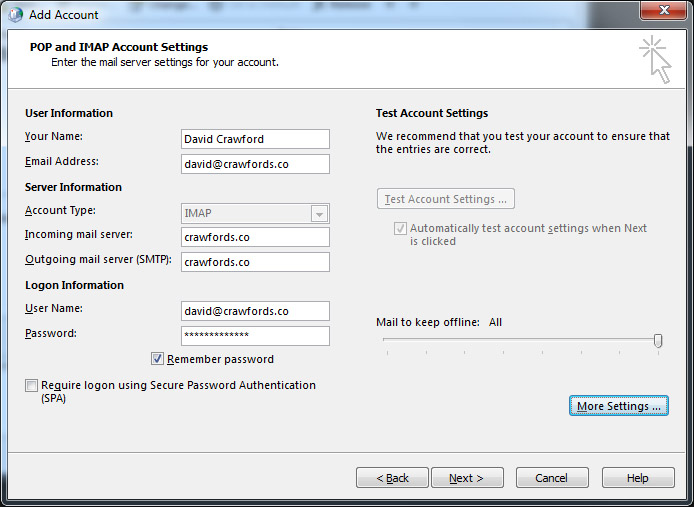Enable Require logon using Secure Password Authentication

click(x=31, y=385)
